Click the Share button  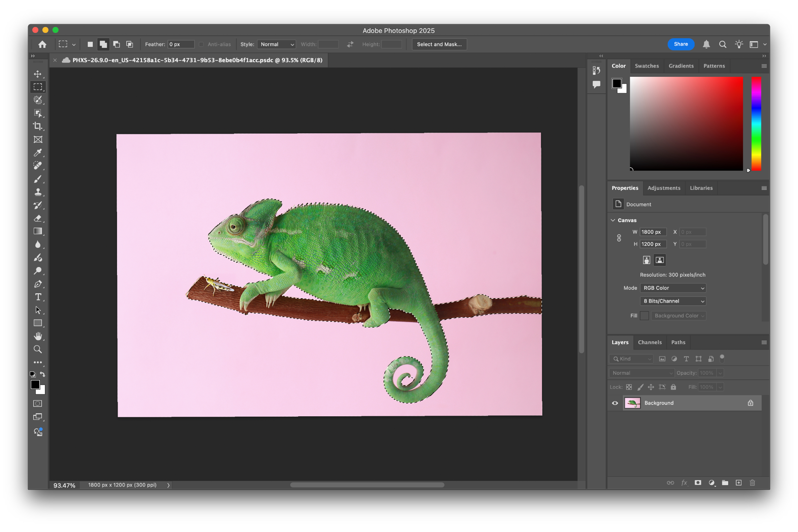tap(681, 44)
